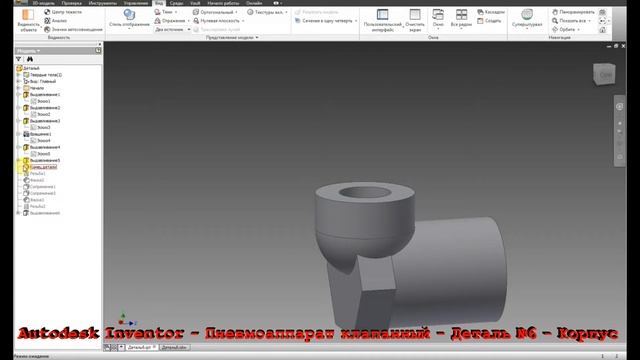Viewport: 640px width, 360px height.
Task: Click the cascade windows icon in document tab bar
Action: [107, 347]
